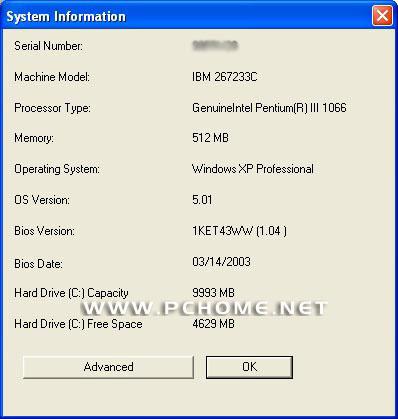Image resolution: width=398 pixels, height=419 pixels.
Task: Open the Advanced system details button
Action: (108, 367)
